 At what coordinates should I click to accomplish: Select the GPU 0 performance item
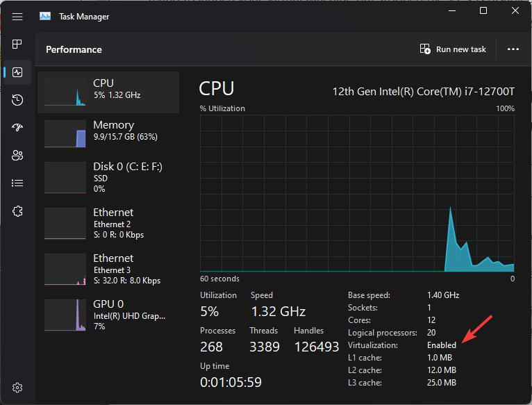click(x=108, y=315)
